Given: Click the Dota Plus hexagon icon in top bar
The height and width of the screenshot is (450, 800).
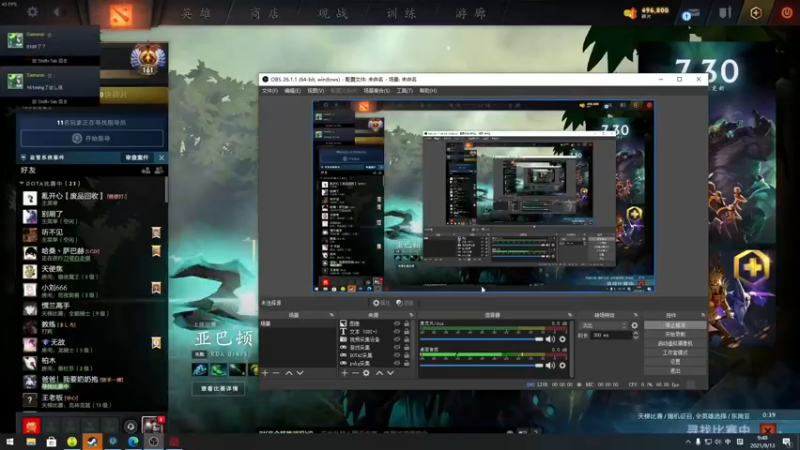Looking at the screenshot, I should tap(756, 13).
